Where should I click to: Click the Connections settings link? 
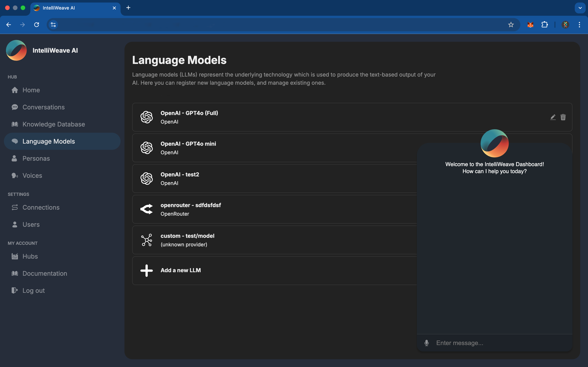point(62,207)
